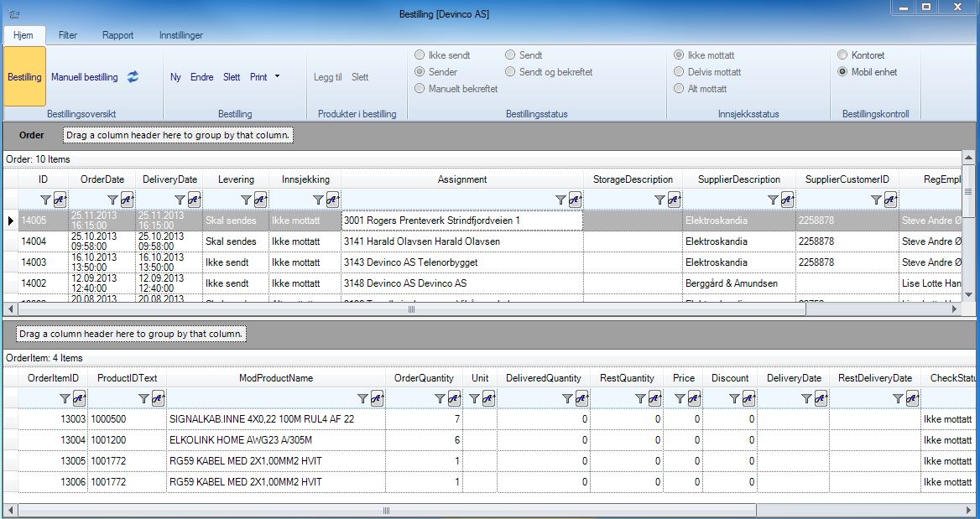
Task: Open the application menu icon in title bar
Action: point(14,14)
